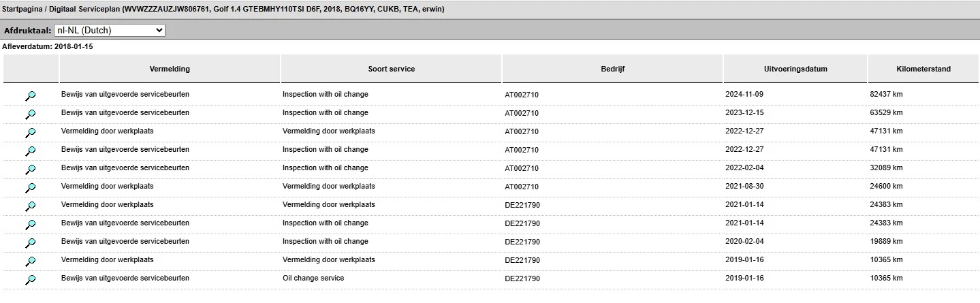Image resolution: width=980 pixels, height=303 pixels.
Task: Open the Afdruktaal language dropdown
Action: click(x=109, y=31)
